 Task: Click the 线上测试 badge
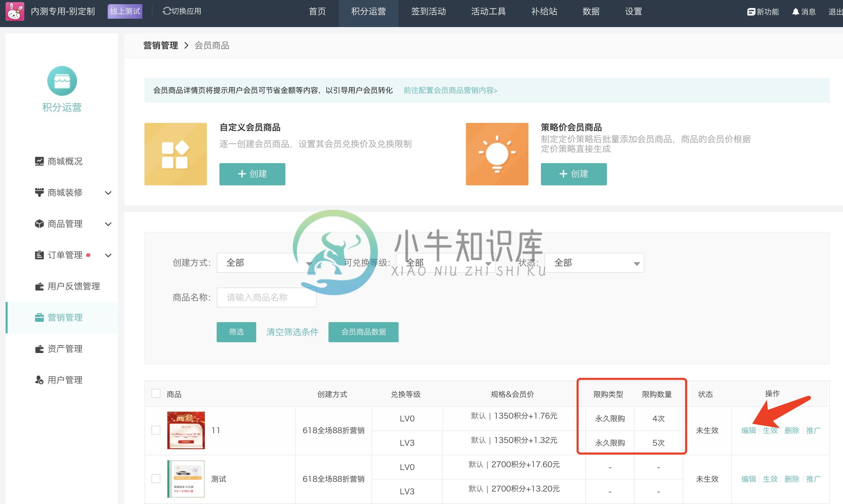[x=125, y=11]
